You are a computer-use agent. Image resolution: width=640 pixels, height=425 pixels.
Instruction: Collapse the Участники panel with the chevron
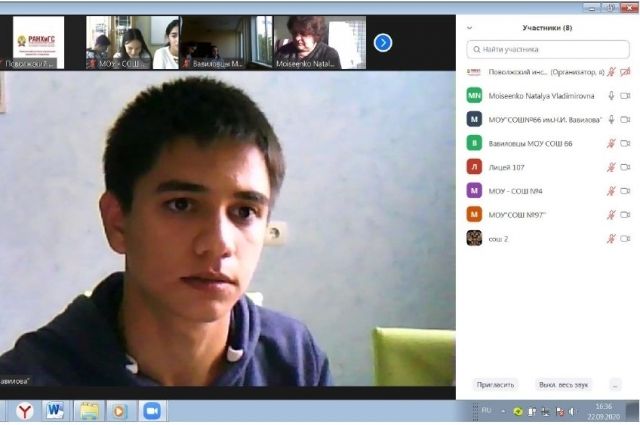pos(470,28)
